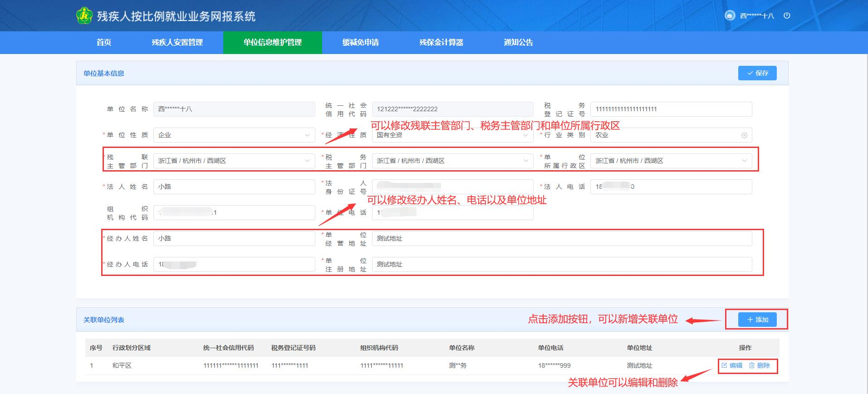Click 编辑 icon for associated unit
The image size is (868, 394).
click(724, 365)
